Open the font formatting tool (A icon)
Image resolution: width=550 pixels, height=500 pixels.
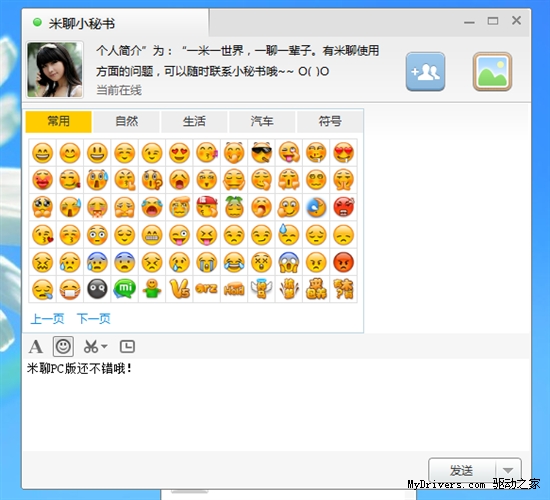click(36, 347)
